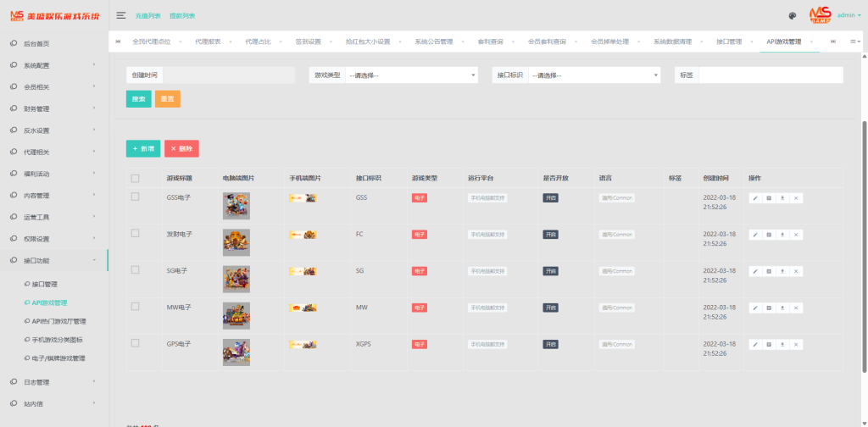
Task: Switch to the 代理报表 tab
Action: [x=208, y=42]
